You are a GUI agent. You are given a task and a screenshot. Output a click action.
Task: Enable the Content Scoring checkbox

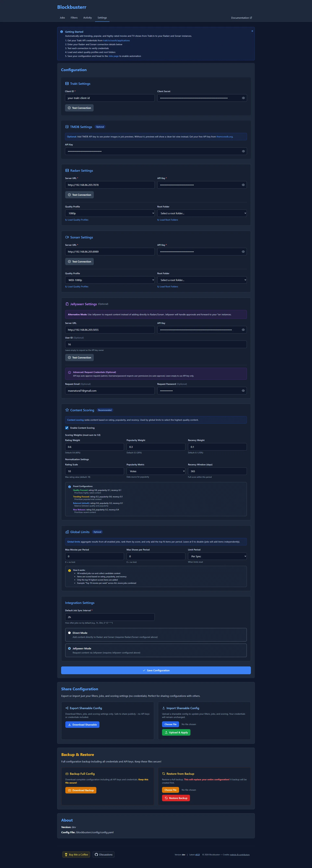(x=67, y=428)
